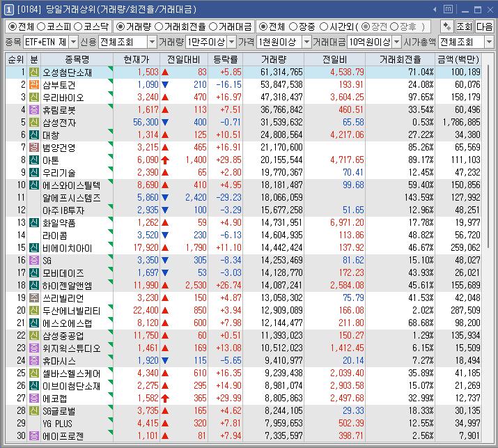Open the 시가총액 전체조회 dropdown
The height and width of the screenshot is (448, 498).
pos(489,42)
